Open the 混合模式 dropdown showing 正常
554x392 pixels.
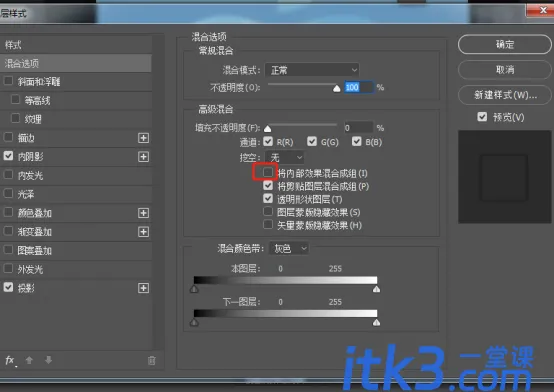[x=312, y=70]
